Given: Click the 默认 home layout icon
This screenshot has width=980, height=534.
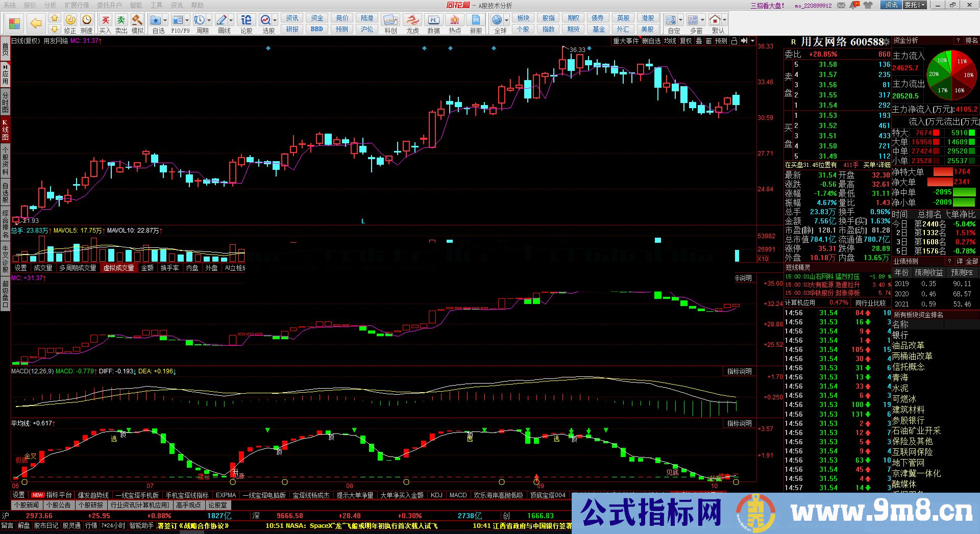Looking at the screenshot, I should click(x=715, y=20).
